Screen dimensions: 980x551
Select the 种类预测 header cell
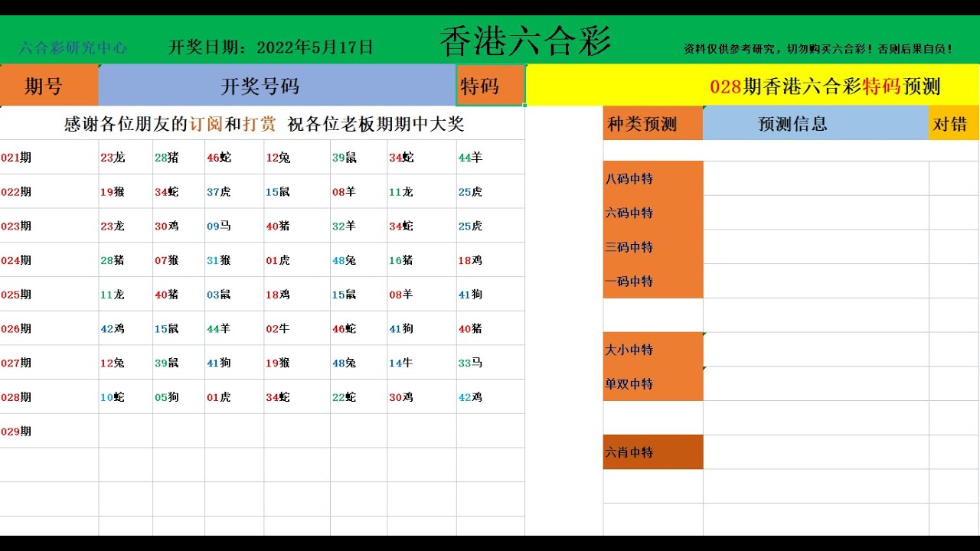click(653, 123)
